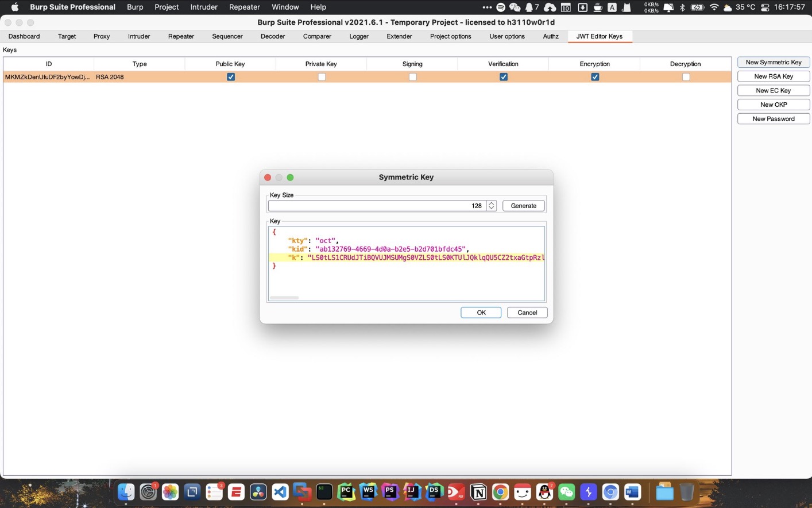Screen dimensions: 812x508
Task: Click the New EC Key button
Action: [x=774, y=91]
